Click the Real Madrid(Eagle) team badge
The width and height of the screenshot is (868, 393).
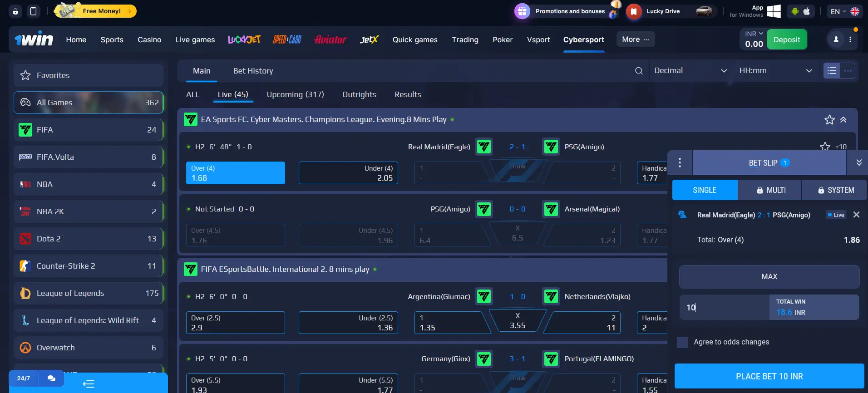click(484, 147)
